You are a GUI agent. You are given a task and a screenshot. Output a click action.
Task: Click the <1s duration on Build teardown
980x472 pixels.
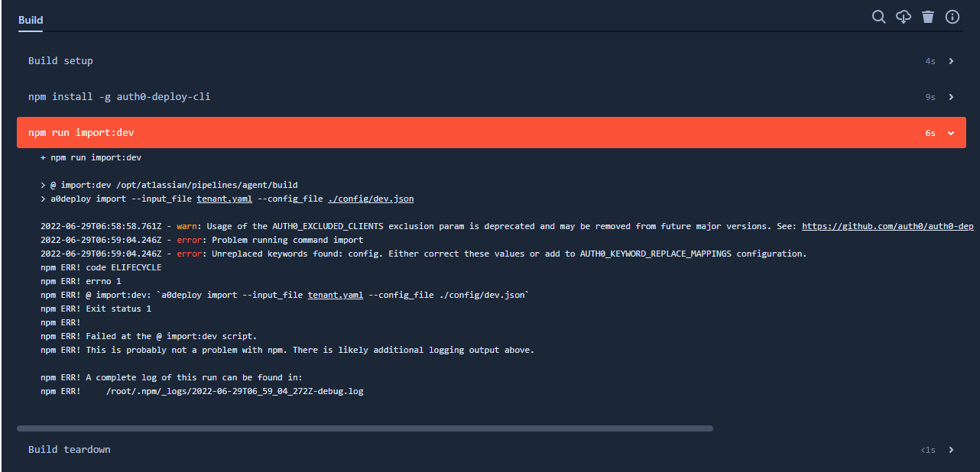point(928,450)
